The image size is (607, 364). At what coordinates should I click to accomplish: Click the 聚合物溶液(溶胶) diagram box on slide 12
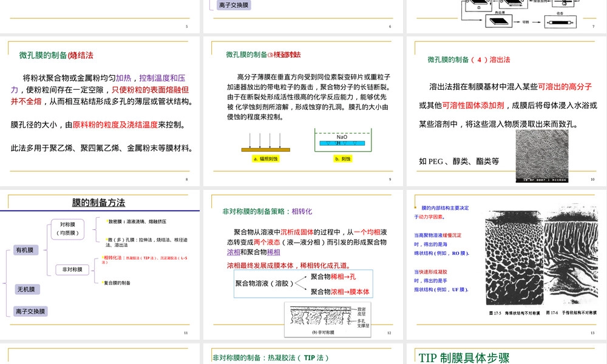pos(303,284)
